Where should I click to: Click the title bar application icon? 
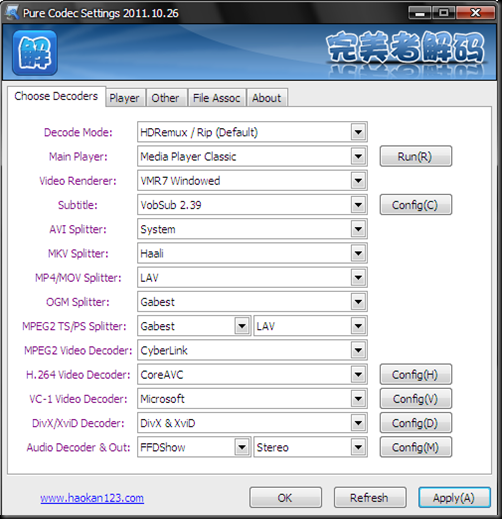click(x=12, y=13)
